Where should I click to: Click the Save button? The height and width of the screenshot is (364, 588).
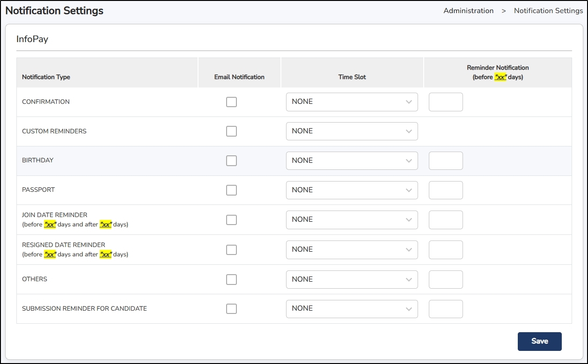tap(539, 342)
